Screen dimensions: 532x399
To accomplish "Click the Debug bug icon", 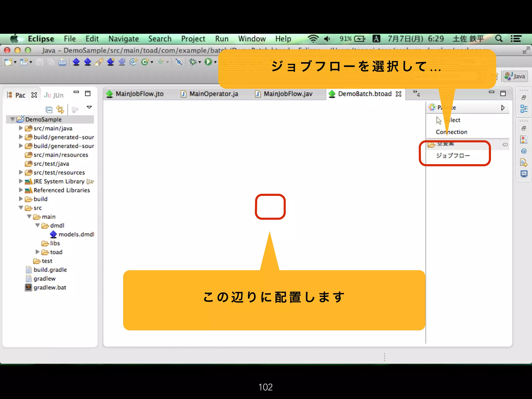I will (193, 62).
